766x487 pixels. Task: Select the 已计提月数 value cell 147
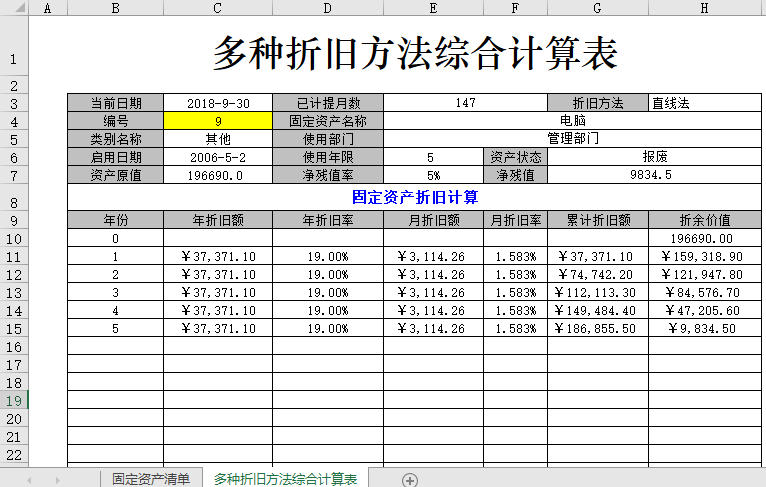[465, 103]
